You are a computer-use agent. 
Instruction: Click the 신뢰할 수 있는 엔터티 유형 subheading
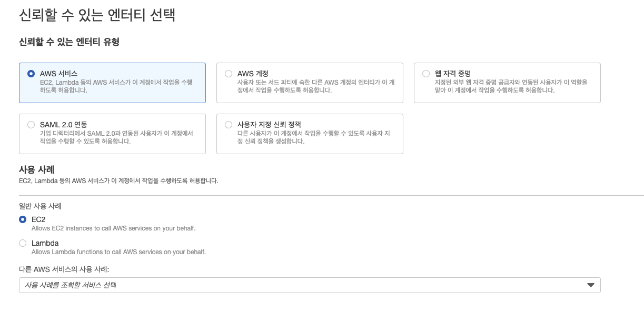(69, 42)
